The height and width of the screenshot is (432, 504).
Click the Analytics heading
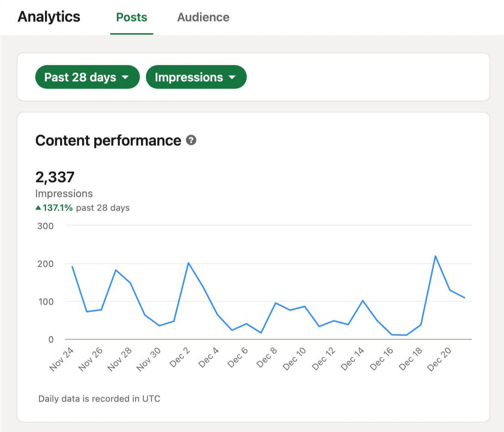49,17
